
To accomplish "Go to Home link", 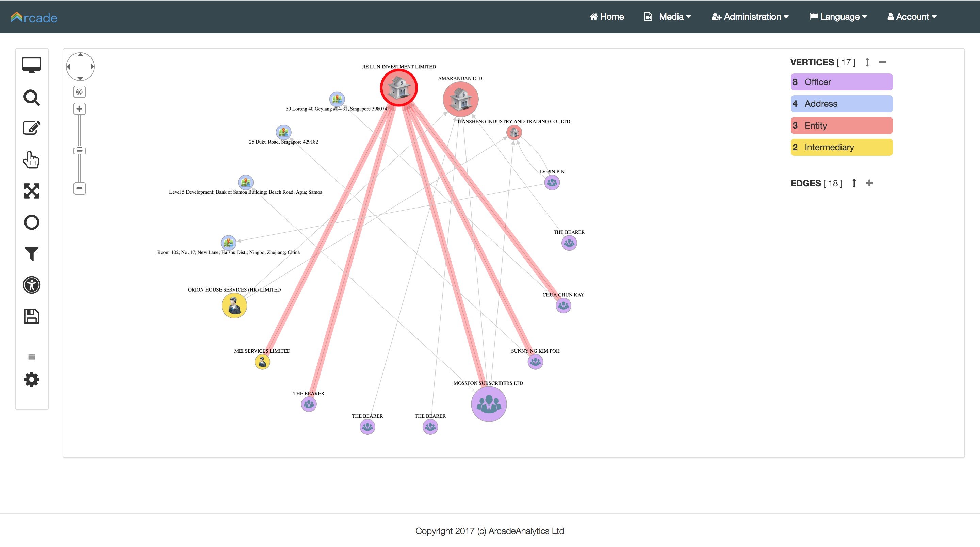I will point(606,17).
